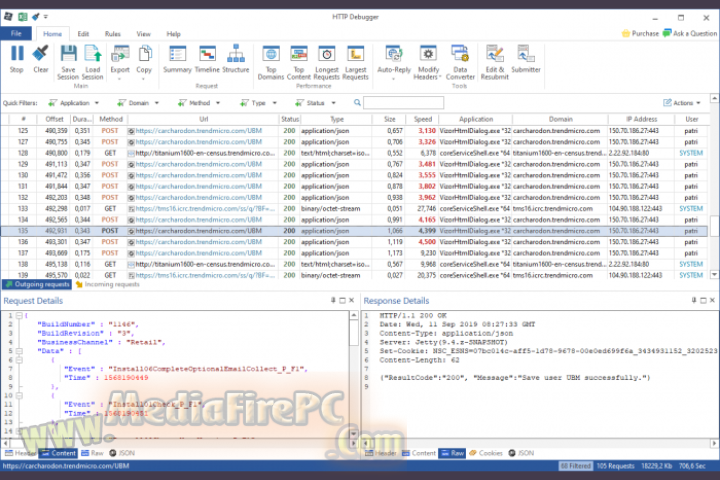Show Largest Requests
The width and height of the screenshot is (720, 480).
355,62
